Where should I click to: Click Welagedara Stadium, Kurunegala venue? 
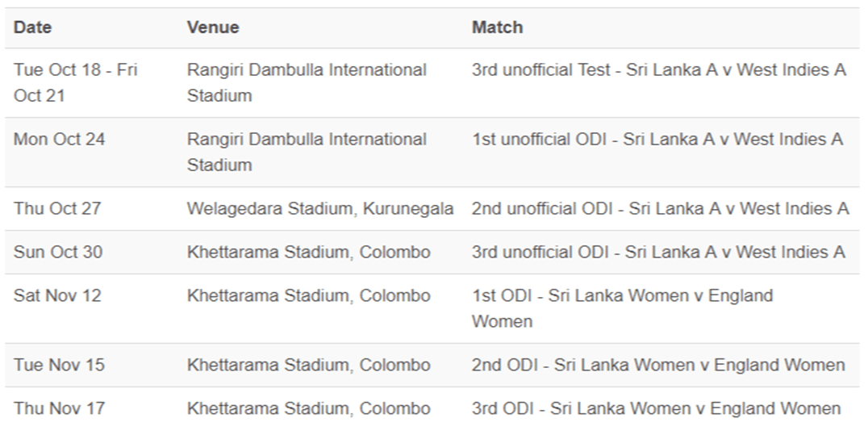click(320, 208)
